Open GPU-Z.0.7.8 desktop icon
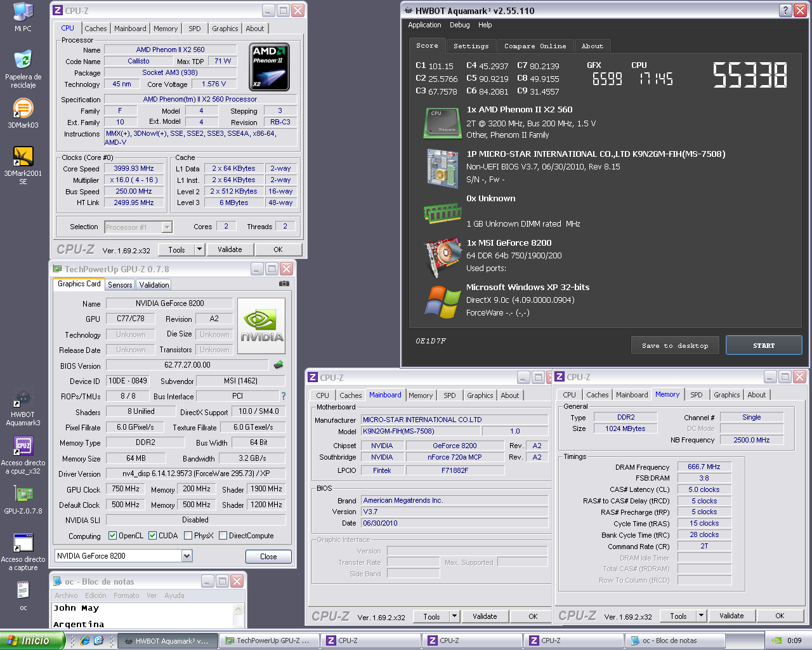 [23, 499]
